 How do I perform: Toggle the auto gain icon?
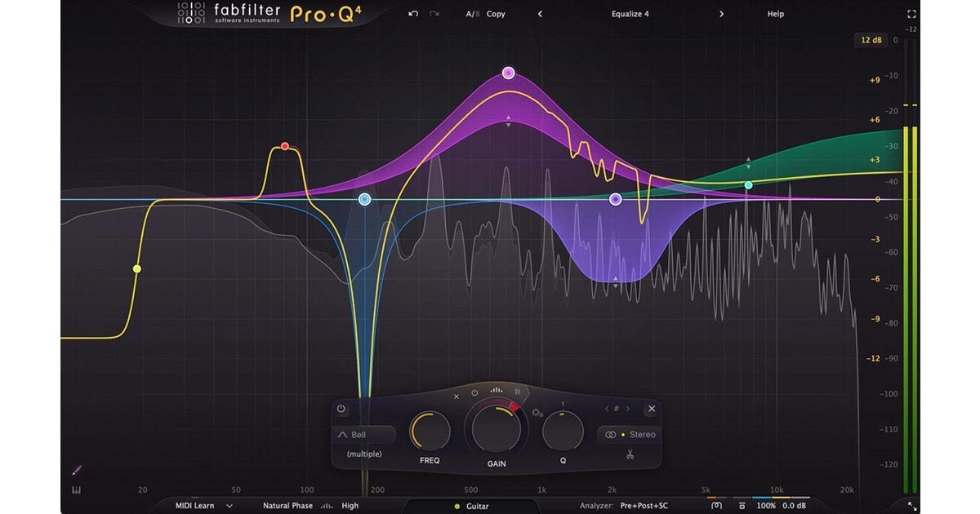[x=716, y=506]
